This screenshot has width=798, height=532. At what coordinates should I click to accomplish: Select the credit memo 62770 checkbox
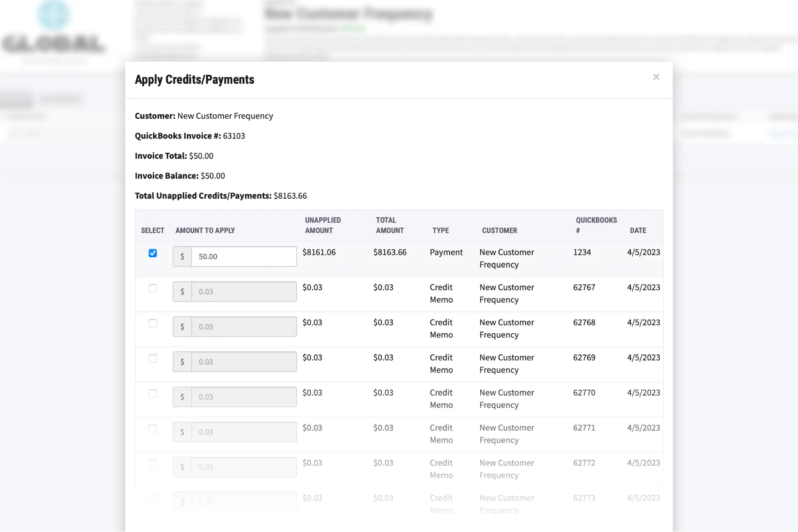152,394
